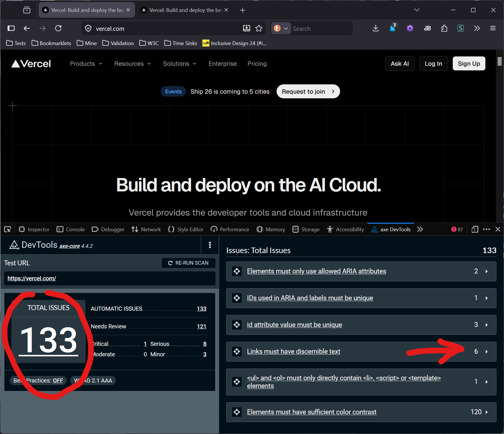504x434 pixels.
Task: Click the page vertical scrollbar thumb
Action: [x=500, y=61]
